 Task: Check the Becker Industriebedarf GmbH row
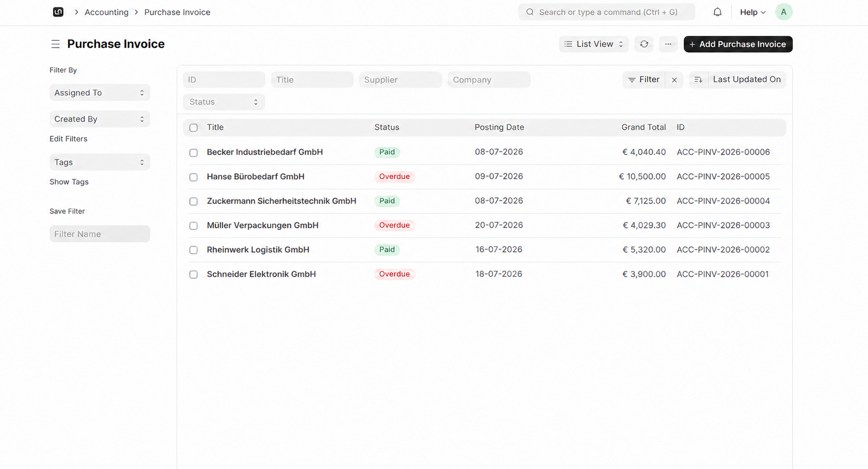pos(193,153)
